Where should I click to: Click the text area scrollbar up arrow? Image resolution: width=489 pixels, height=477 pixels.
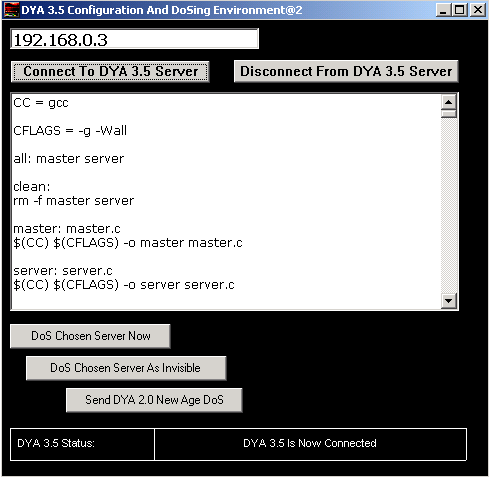(449, 102)
